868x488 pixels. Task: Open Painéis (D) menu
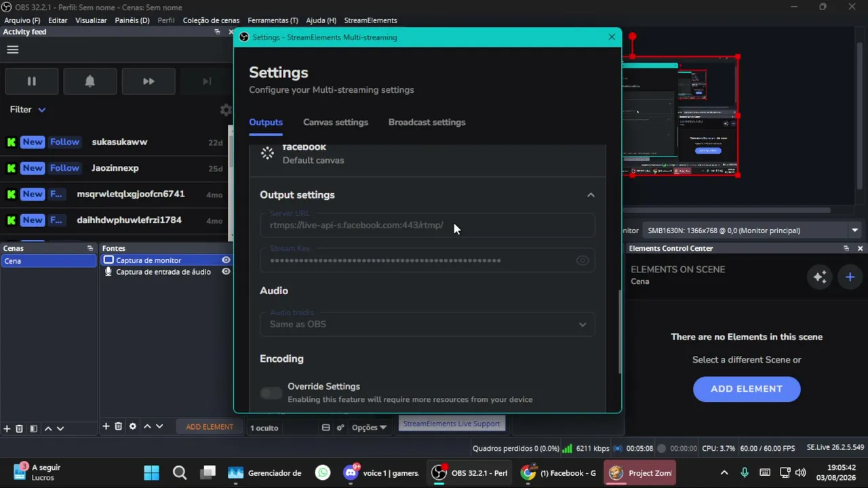point(132,20)
